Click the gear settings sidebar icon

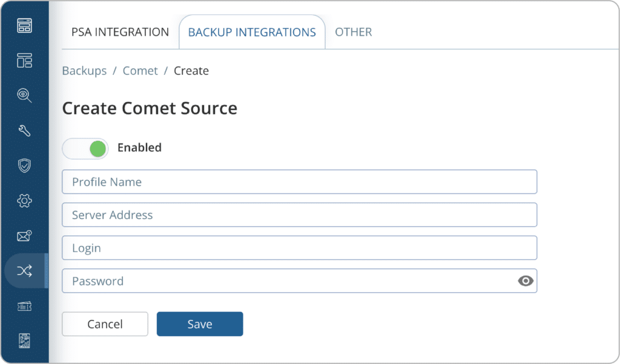24,201
